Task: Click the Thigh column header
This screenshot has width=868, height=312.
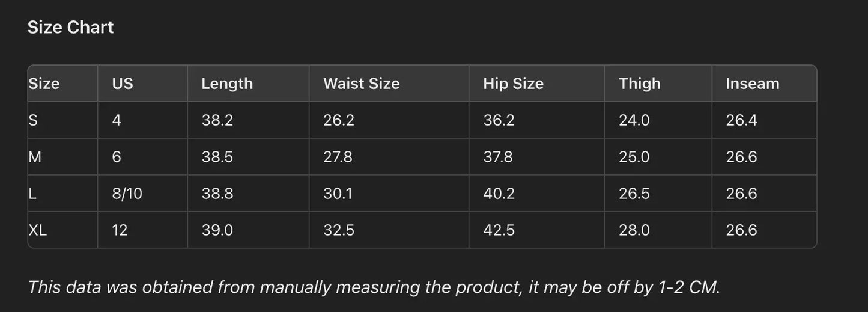Action: [x=639, y=84]
